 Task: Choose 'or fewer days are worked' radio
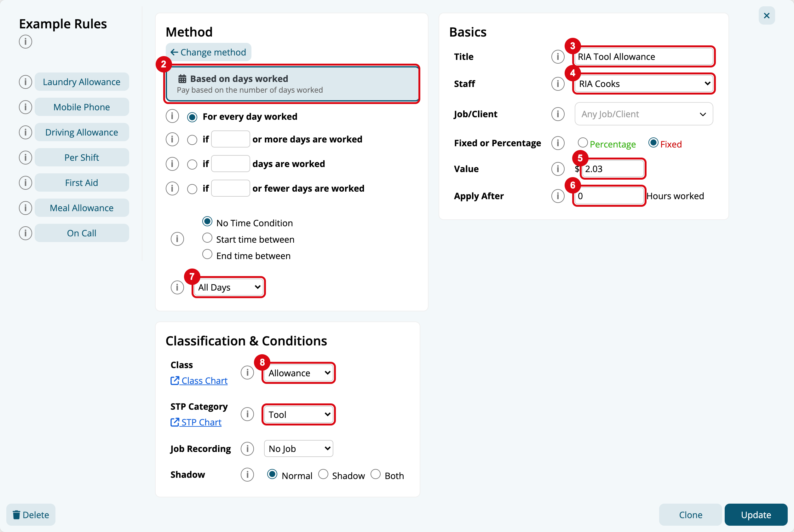pyautogui.click(x=192, y=189)
